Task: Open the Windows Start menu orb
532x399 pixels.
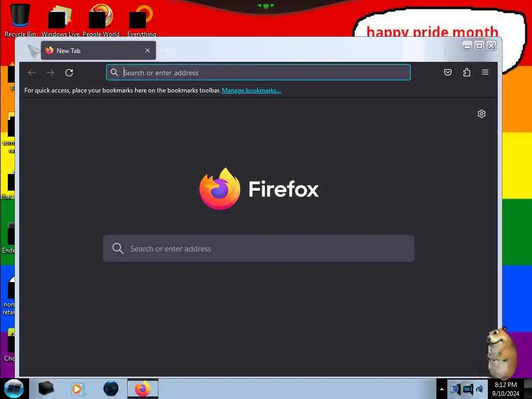Action: tap(14, 389)
